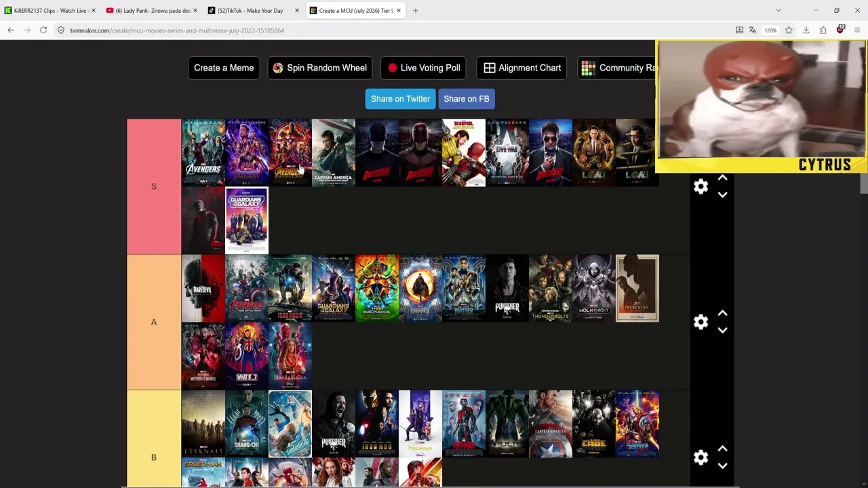The image size is (868, 488).
Task: Select the Civil War poster in S tier
Action: pyautogui.click(x=507, y=152)
